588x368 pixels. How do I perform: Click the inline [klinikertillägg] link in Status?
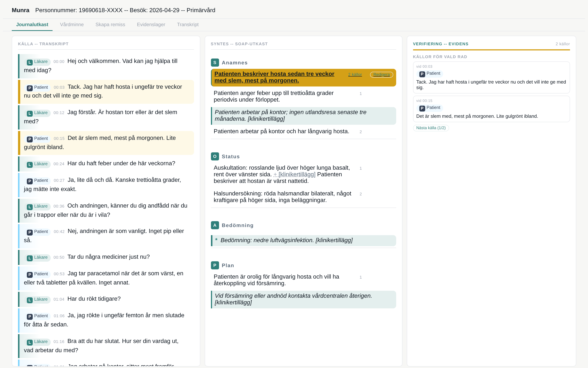(x=295, y=174)
